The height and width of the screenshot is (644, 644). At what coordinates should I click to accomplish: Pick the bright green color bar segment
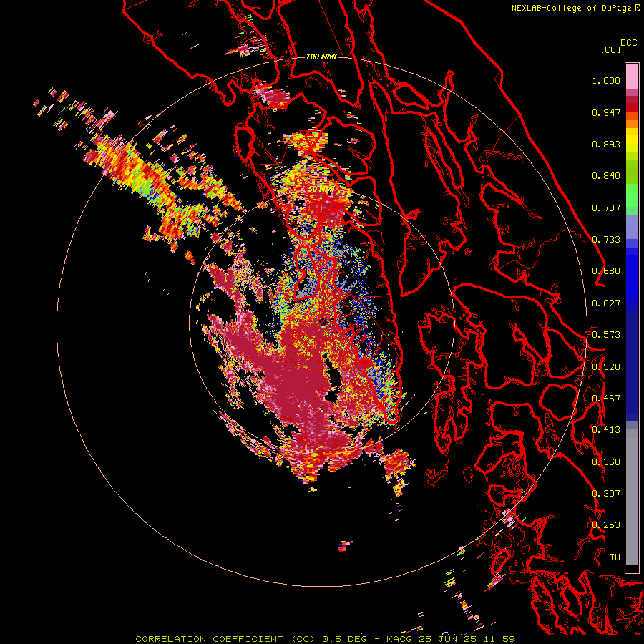[632, 195]
